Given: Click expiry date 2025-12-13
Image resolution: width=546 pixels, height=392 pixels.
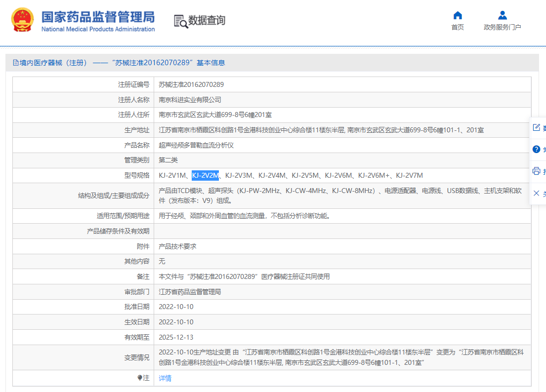Looking at the screenshot, I should coord(176,337).
